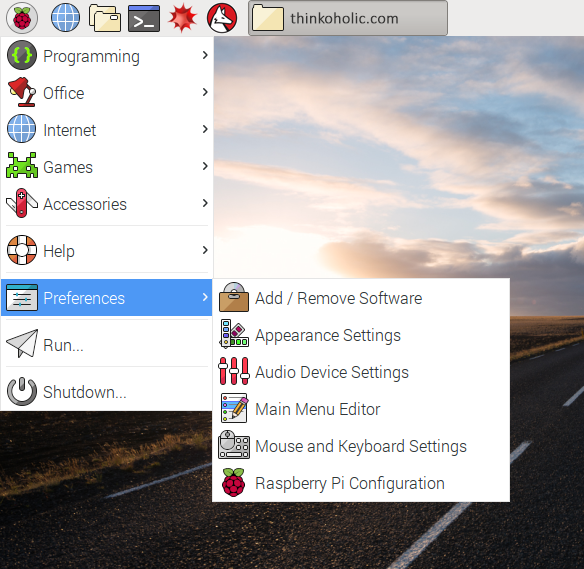Click the Run... menu item
This screenshot has width=584, height=569.
(x=107, y=344)
